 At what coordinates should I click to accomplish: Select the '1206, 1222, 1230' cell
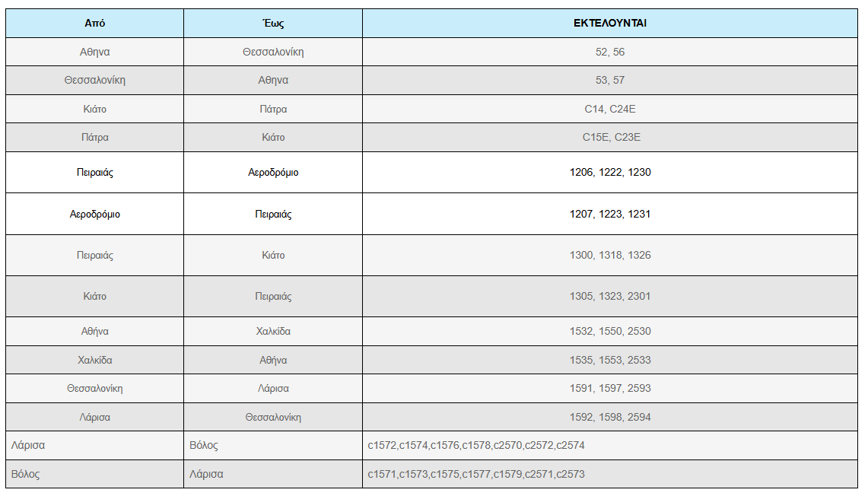coord(610,172)
